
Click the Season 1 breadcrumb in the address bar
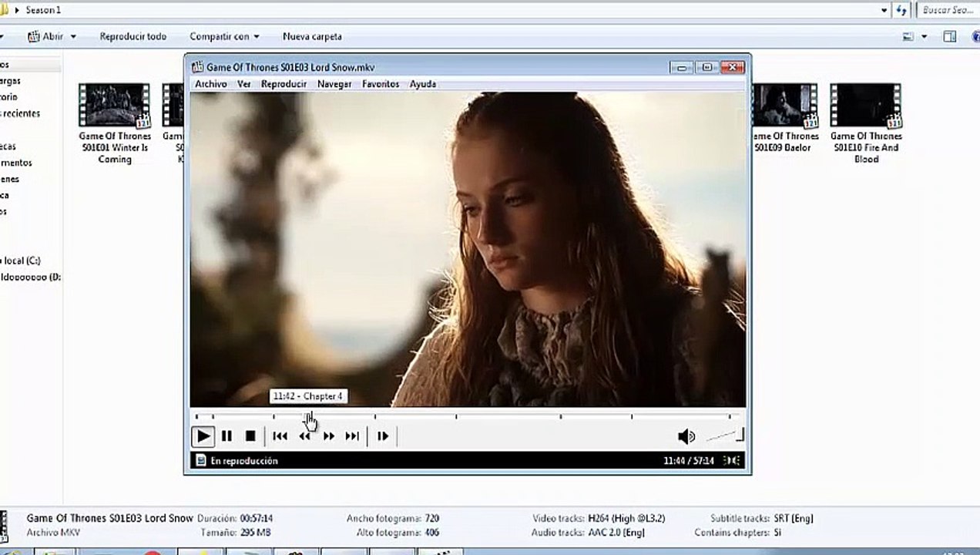[x=43, y=10]
